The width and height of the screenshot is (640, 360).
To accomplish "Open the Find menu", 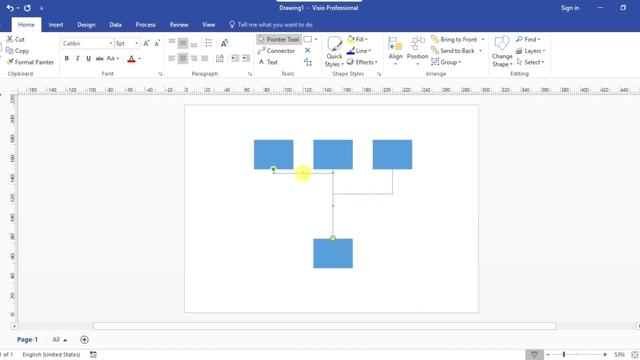I will pos(528,39).
